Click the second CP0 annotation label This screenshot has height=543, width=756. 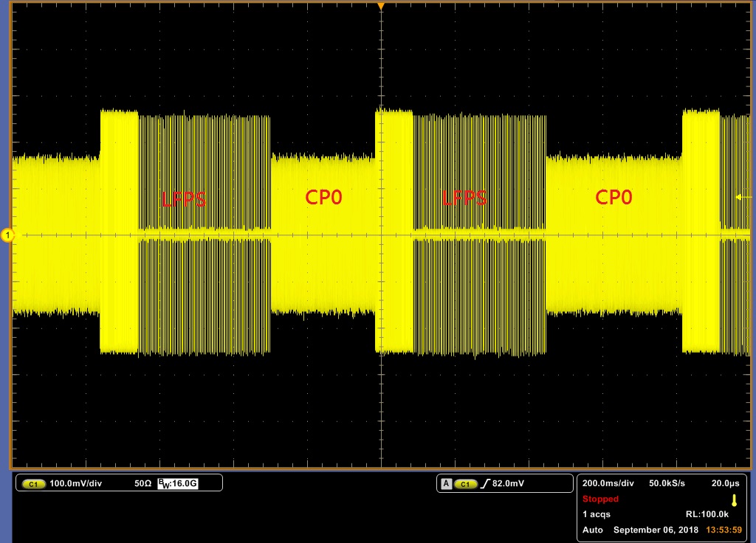[614, 196]
